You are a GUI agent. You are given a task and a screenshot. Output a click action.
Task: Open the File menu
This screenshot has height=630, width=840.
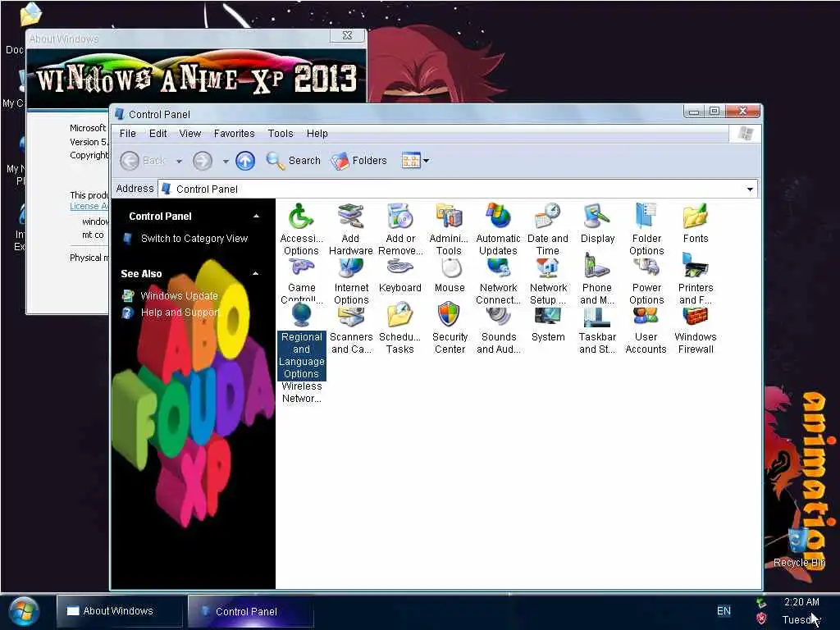coord(127,134)
